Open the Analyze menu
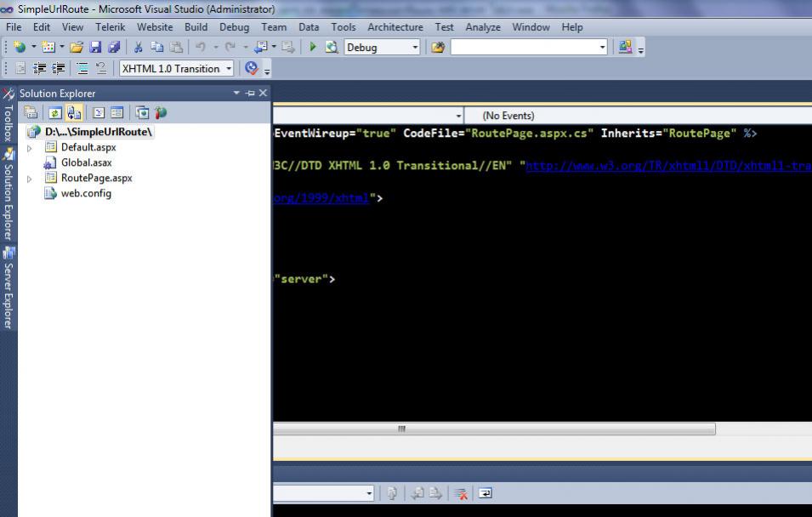 point(483,27)
